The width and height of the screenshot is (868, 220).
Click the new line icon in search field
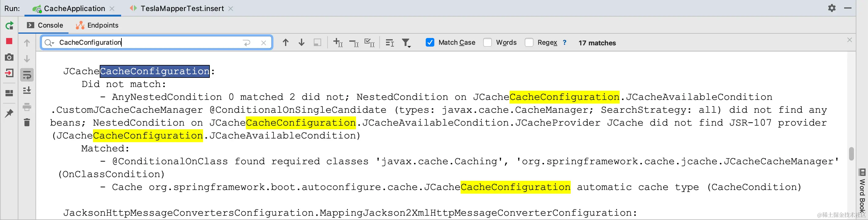point(247,43)
